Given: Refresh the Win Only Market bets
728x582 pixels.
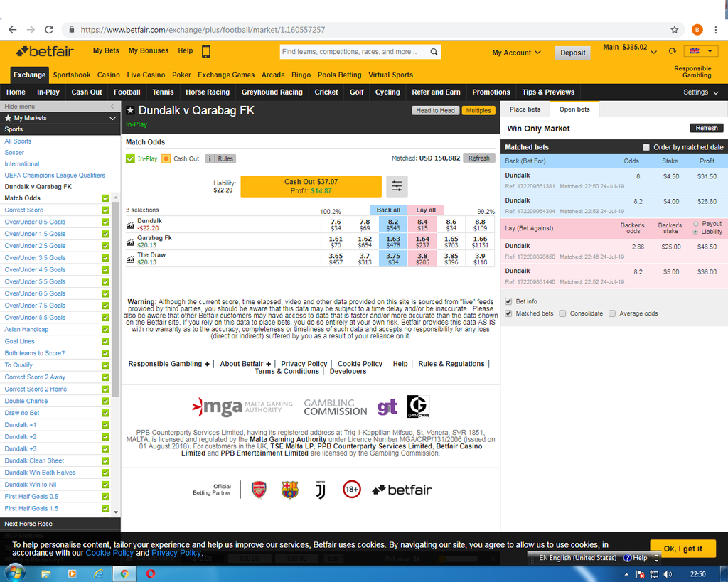Looking at the screenshot, I should (x=707, y=128).
